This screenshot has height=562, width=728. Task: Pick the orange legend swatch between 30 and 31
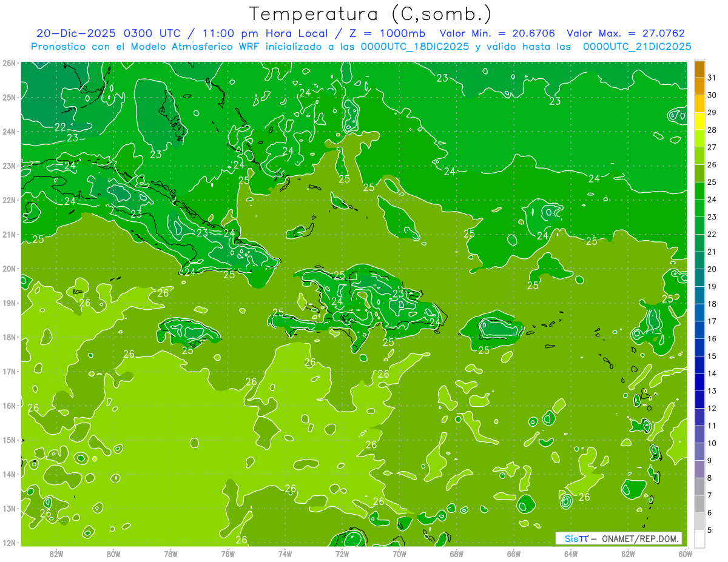point(700,87)
